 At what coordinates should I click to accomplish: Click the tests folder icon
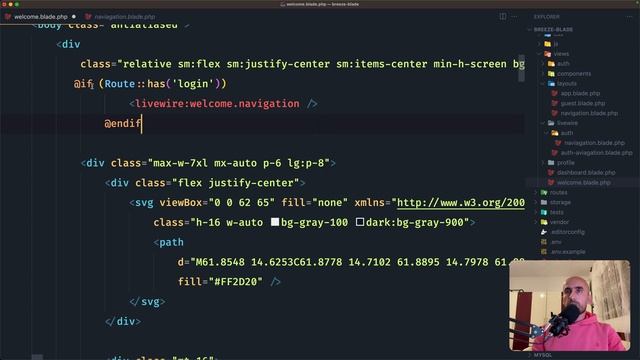pos(544,212)
